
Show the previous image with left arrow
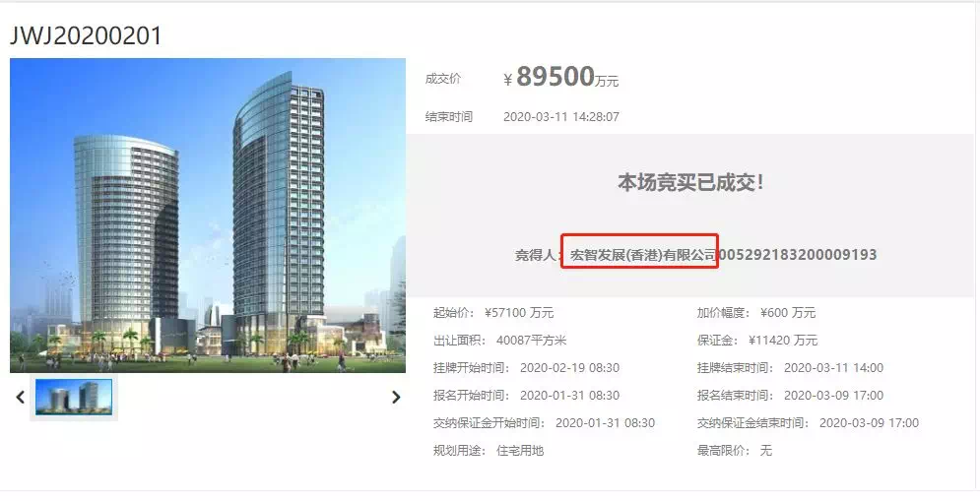pos(21,397)
